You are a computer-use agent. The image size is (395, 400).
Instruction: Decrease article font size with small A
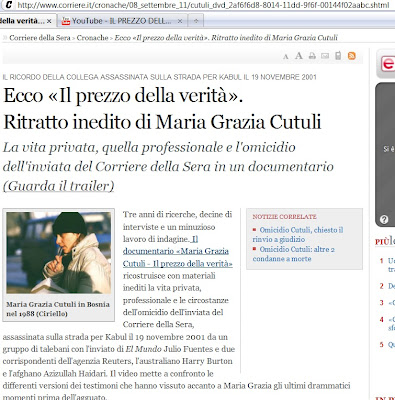coord(286,57)
